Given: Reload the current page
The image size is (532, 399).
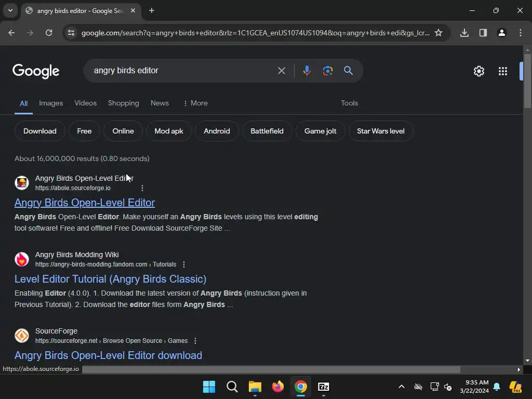Looking at the screenshot, I should (49, 33).
